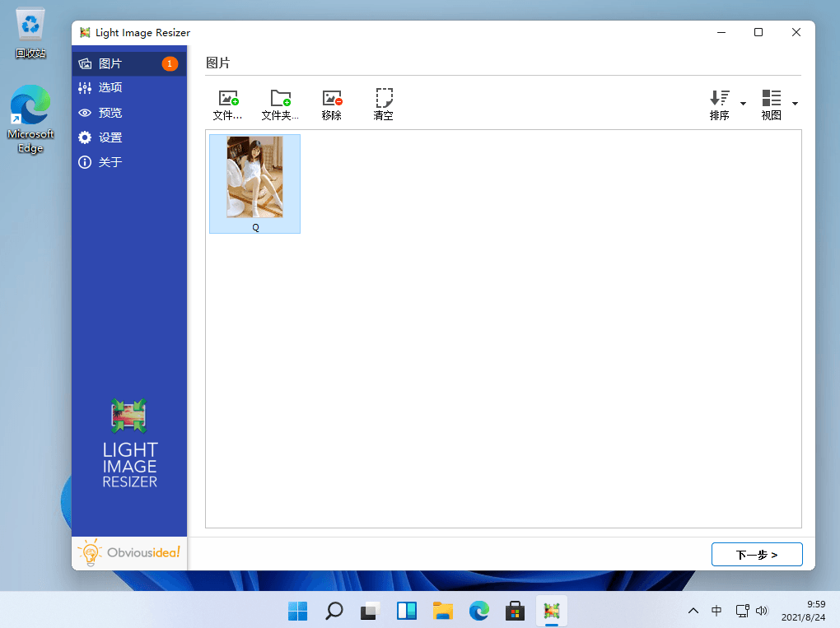Open the 关于 sidebar tab
This screenshot has width=840, height=628.
(129, 162)
